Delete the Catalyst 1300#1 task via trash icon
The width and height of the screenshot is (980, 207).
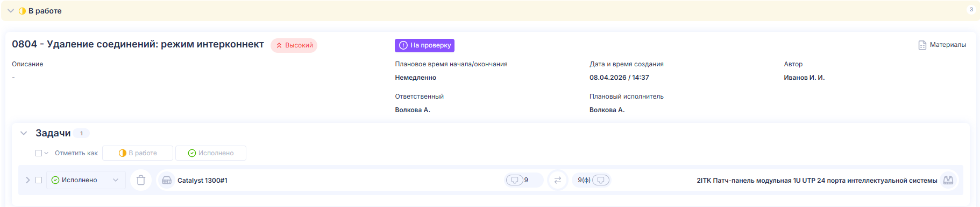click(x=141, y=180)
